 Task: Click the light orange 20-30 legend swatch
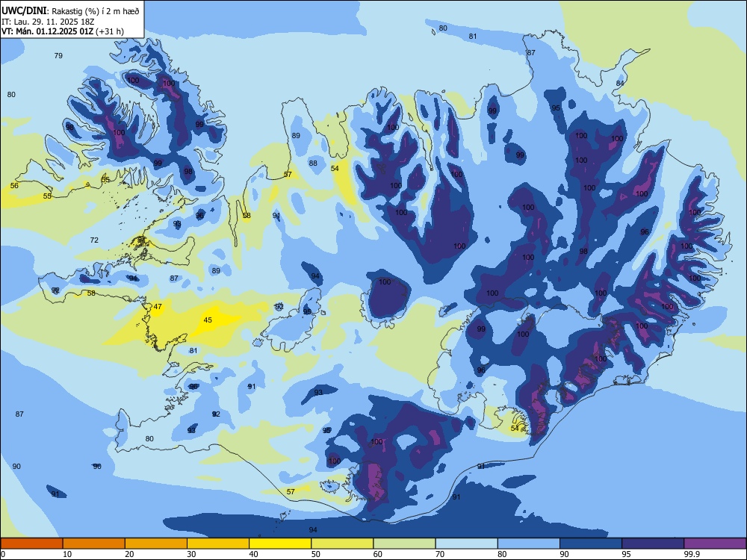point(156,544)
